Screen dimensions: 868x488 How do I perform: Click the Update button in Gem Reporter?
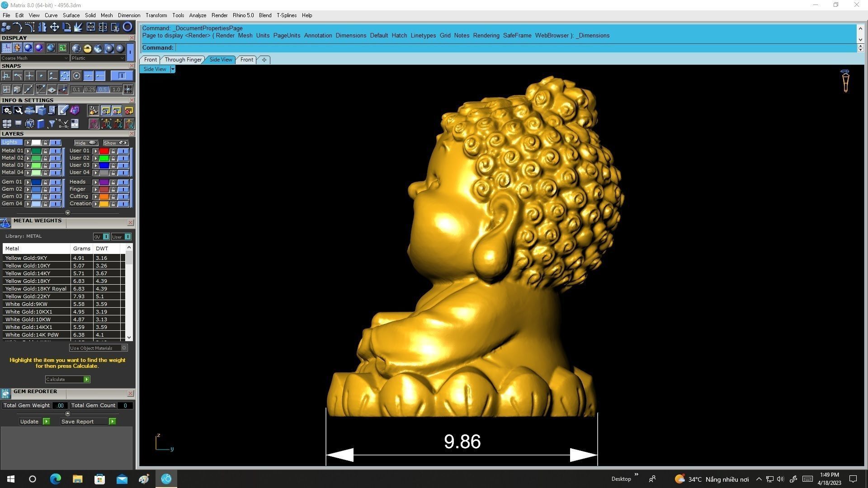(x=34, y=422)
